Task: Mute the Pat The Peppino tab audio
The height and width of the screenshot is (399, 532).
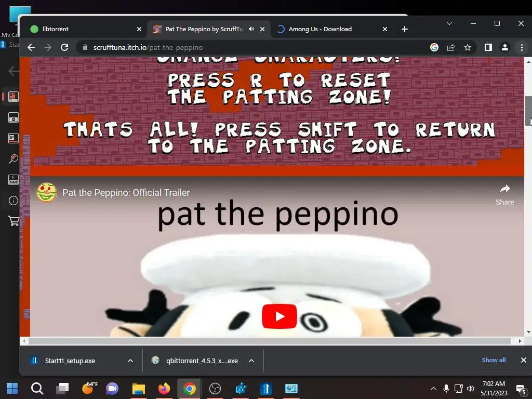Action: click(x=251, y=29)
